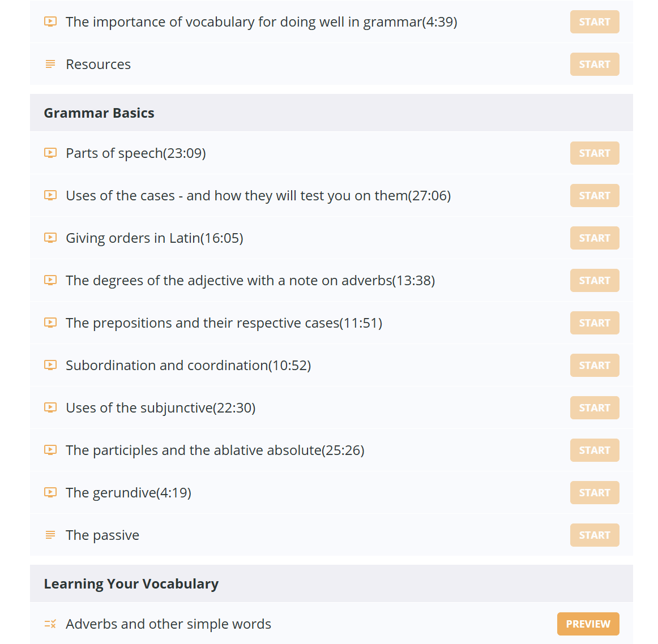Start the participles and ablative absolute lesson
This screenshot has height=644, width=658.
pos(594,450)
